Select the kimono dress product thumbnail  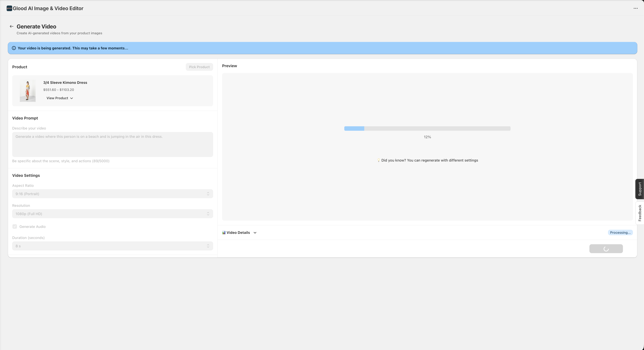click(x=27, y=91)
